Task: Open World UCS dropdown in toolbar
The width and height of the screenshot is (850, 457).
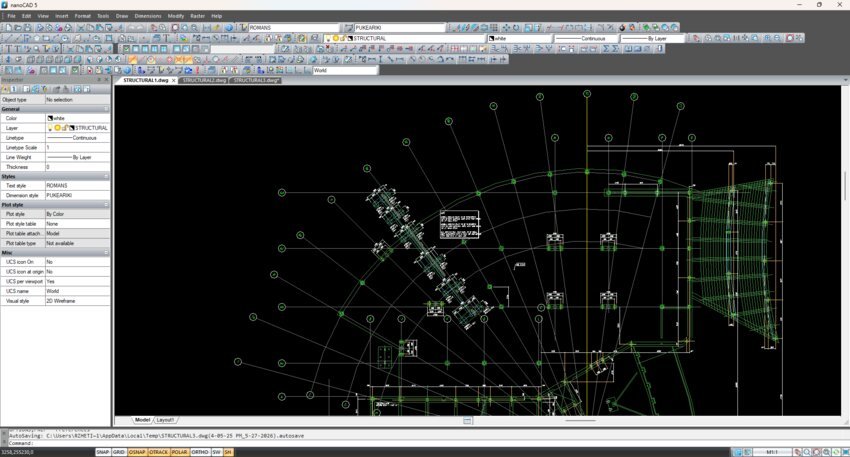Action: (x=345, y=70)
